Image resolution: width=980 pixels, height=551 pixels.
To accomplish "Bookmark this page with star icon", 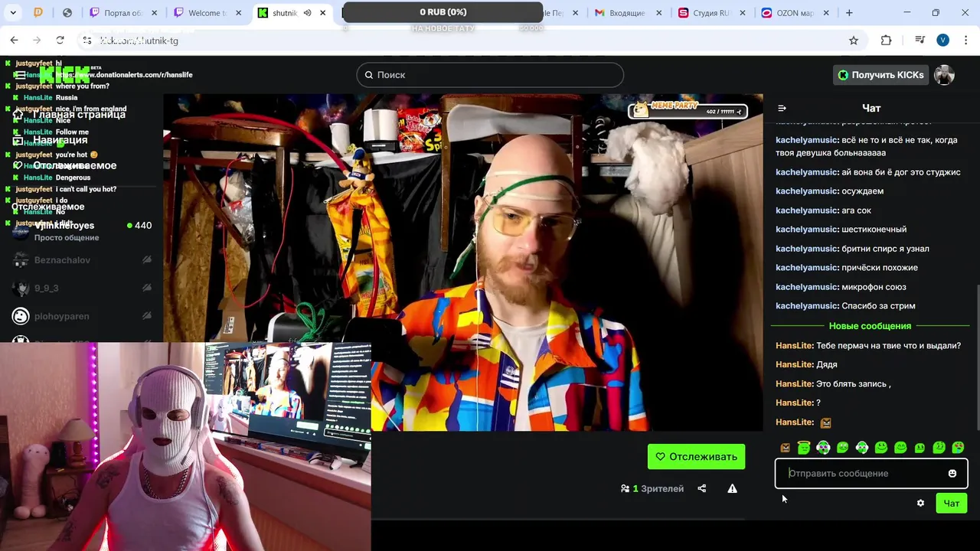I will tap(854, 41).
